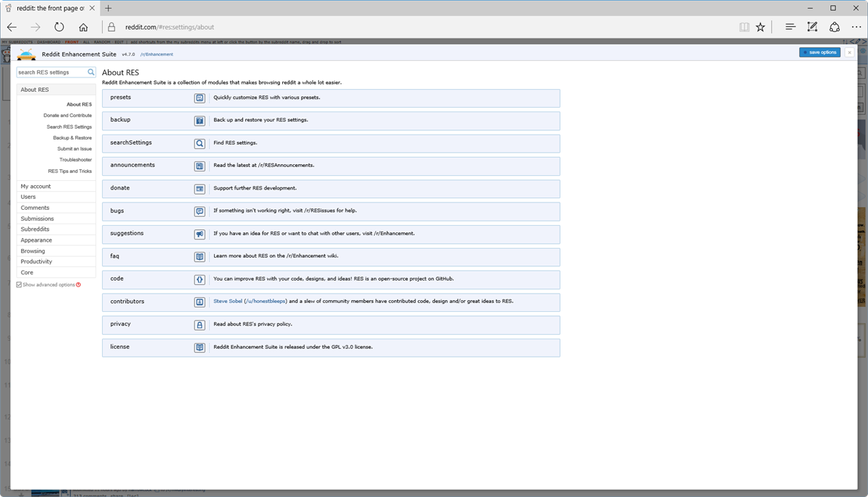The width and height of the screenshot is (868, 497).
Task: Select the reddit front page browser tab
Action: tap(47, 9)
